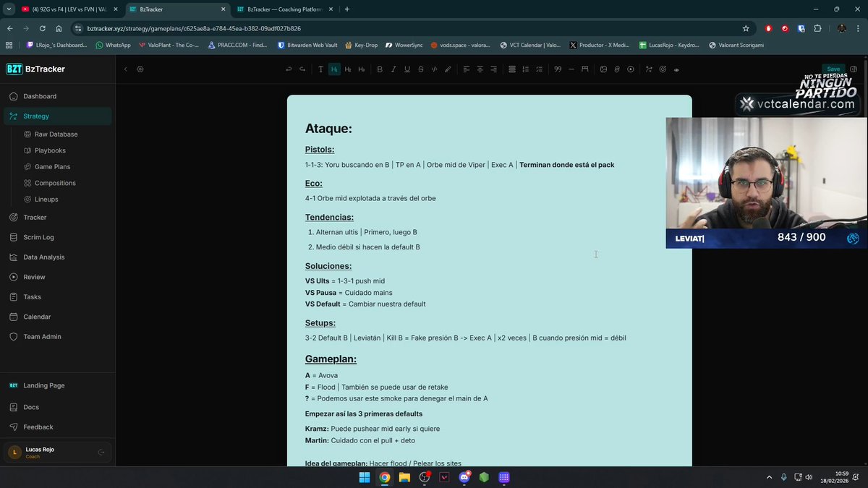Embed a video with the play icon
This screenshot has height=488, width=868.
click(x=631, y=69)
